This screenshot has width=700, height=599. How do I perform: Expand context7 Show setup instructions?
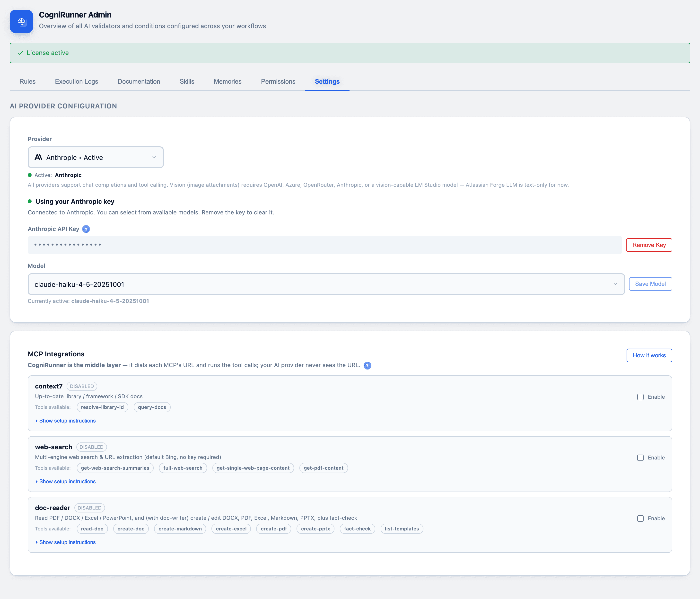point(66,421)
